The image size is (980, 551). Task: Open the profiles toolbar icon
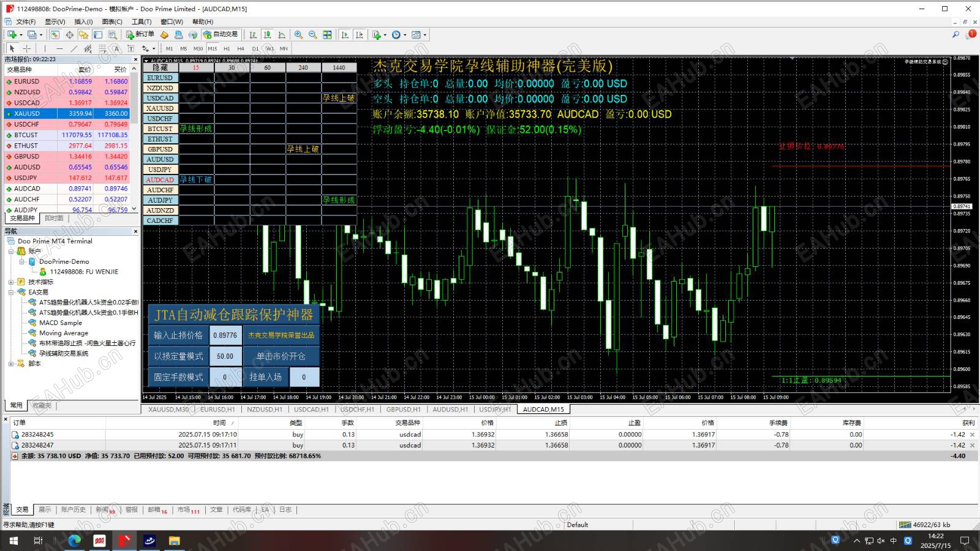tap(32, 35)
